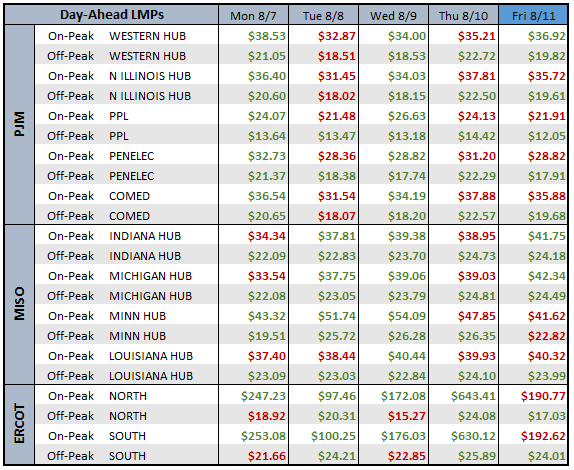Click the Wed 8/9 column header
The image size is (574, 470).
394,16
